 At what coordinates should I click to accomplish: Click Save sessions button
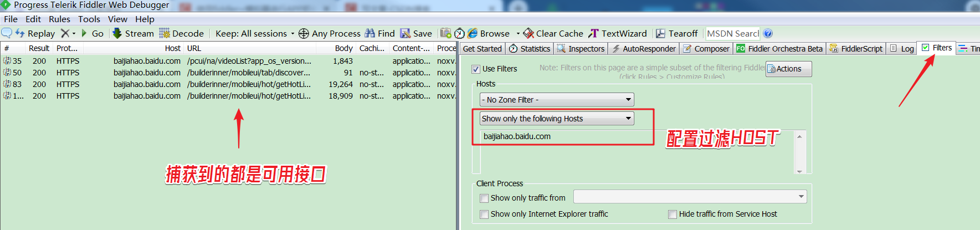pos(416,33)
